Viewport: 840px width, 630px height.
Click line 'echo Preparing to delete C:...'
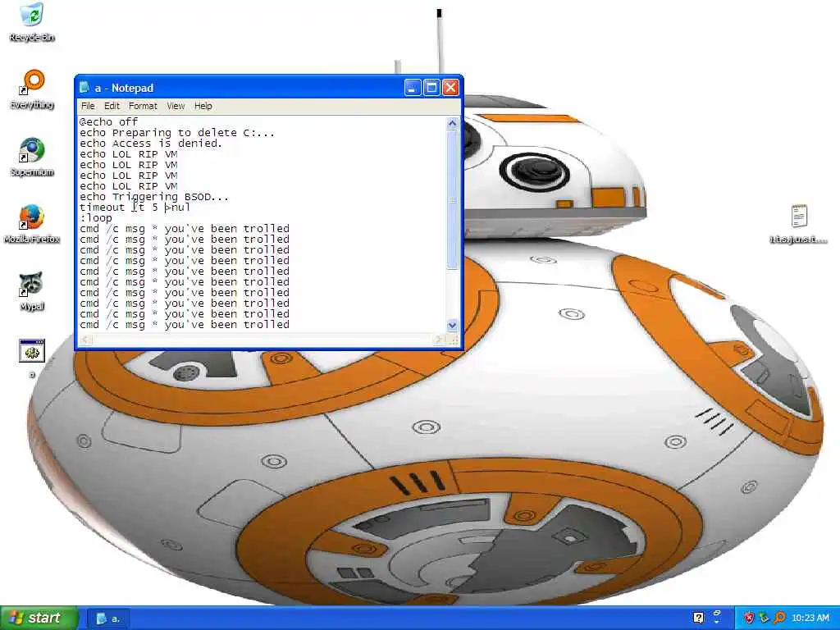(177, 132)
